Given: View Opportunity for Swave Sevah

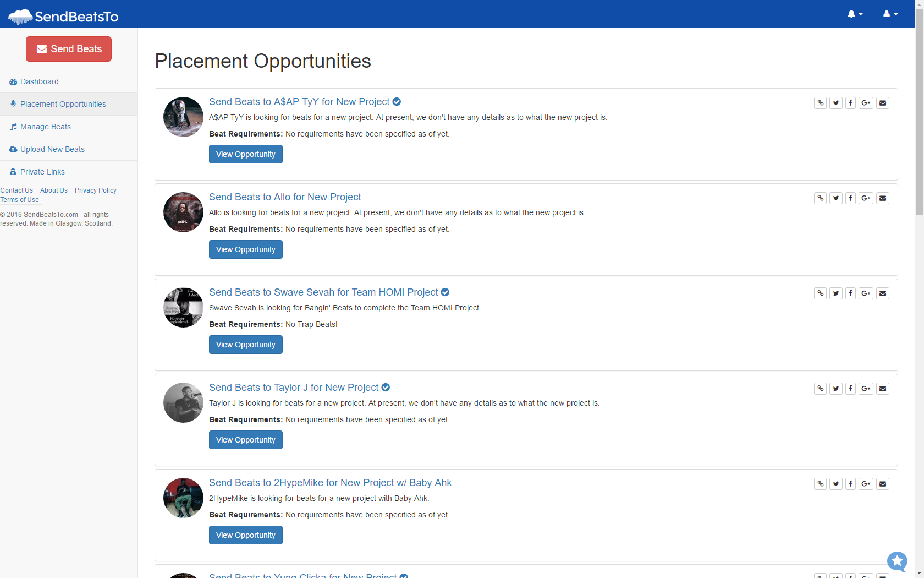Looking at the screenshot, I should pyautogui.click(x=246, y=345).
